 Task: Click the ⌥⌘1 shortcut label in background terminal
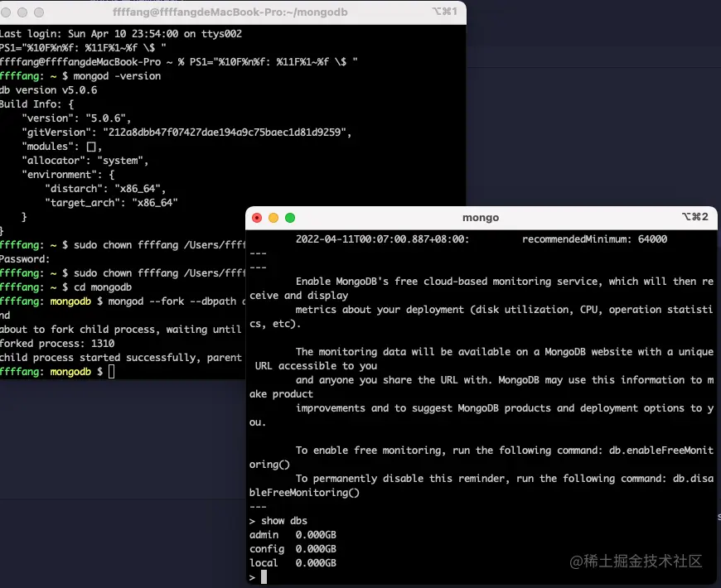[x=444, y=11]
